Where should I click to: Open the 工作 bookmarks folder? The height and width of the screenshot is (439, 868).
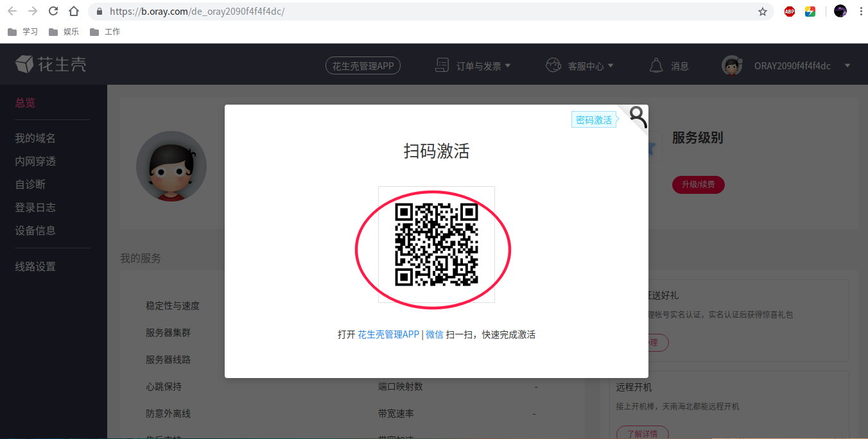click(105, 31)
